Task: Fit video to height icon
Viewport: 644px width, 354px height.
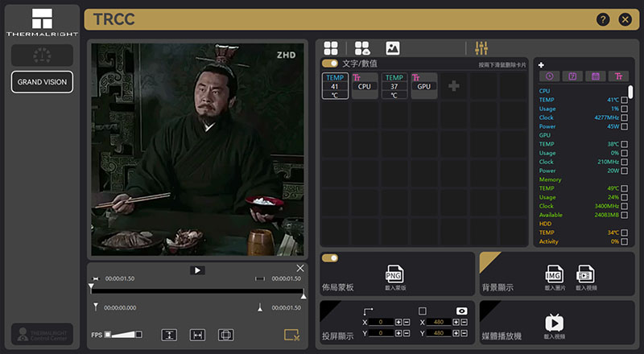Action: tap(169, 335)
